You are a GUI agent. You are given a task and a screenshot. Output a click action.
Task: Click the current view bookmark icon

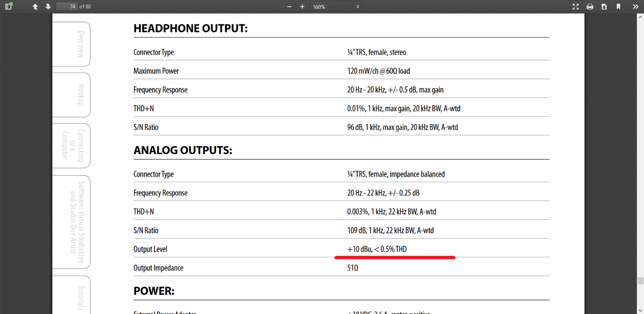tap(618, 7)
